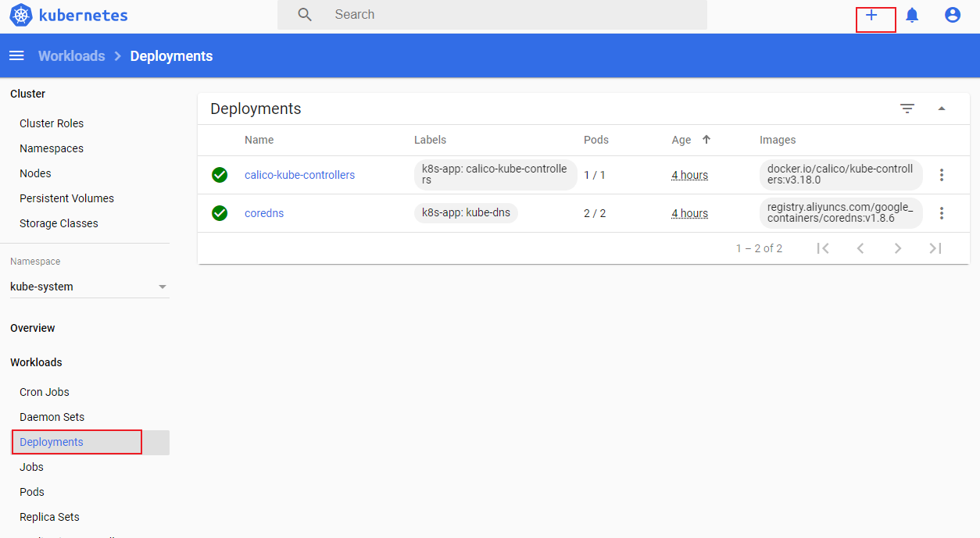
Task: Open actions menu for calico-kube-controllers
Action: (x=942, y=175)
